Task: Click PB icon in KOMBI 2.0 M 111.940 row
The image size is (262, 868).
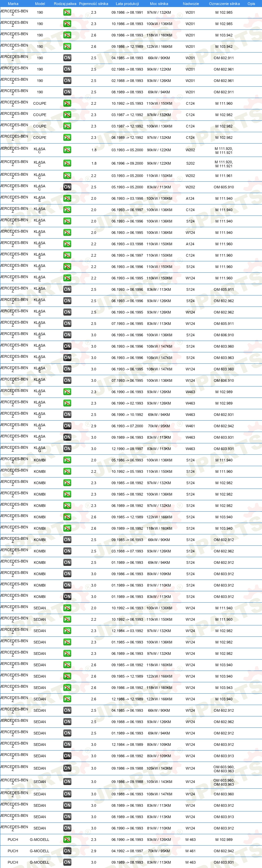Action: (67, 460)
